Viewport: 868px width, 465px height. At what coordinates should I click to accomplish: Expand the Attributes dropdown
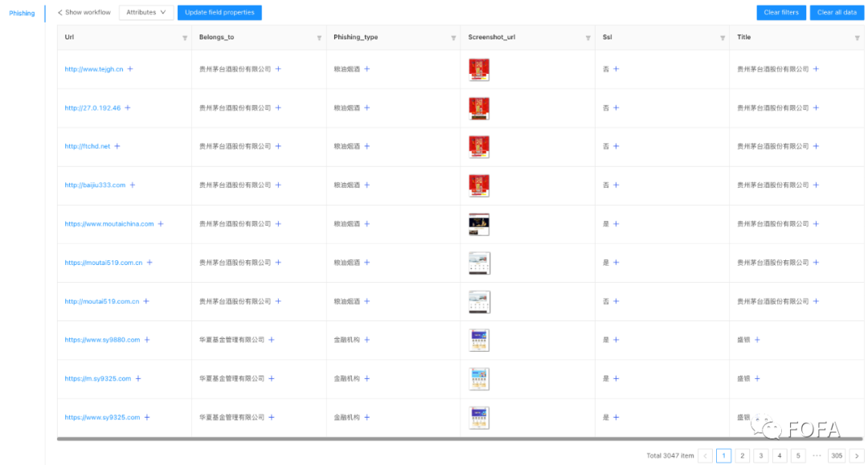point(146,12)
